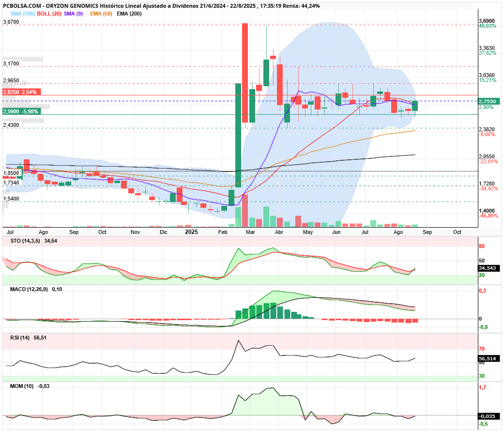Viewport: 504px width, 432px height.
Task: Click the EMA (50) legend label
Action: (101, 14)
